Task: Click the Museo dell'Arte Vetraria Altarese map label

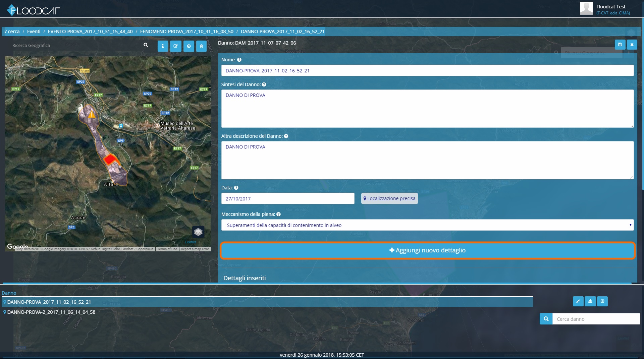Action: pos(177,126)
